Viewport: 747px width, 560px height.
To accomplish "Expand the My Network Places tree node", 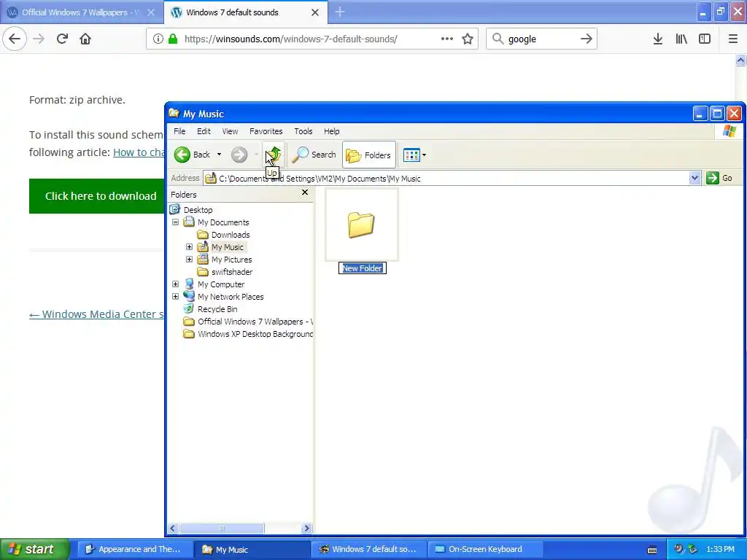I will 175,296.
